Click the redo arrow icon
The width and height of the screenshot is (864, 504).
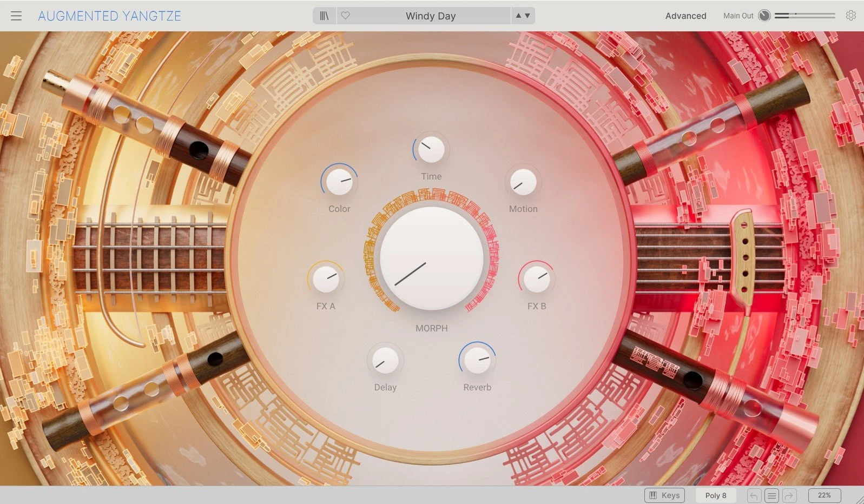[x=789, y=495]
